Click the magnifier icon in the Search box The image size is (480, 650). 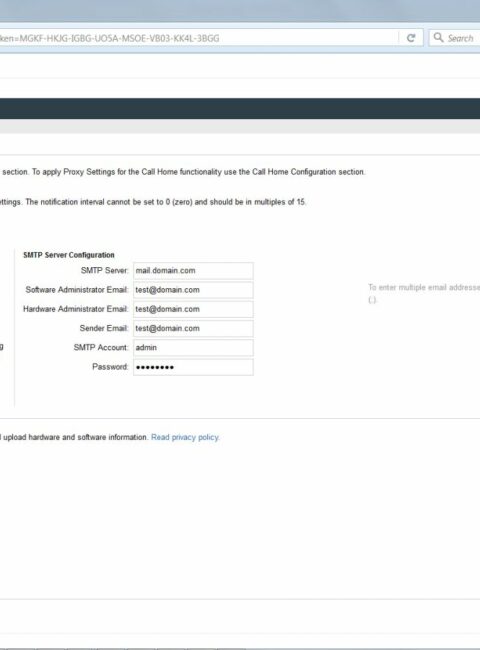click(x=438, y=38)
